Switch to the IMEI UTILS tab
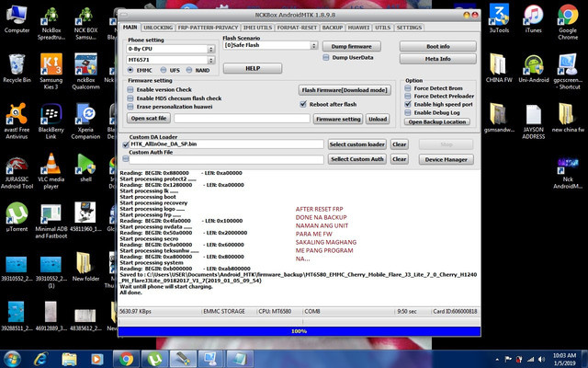588x368 pixels. 257,28
